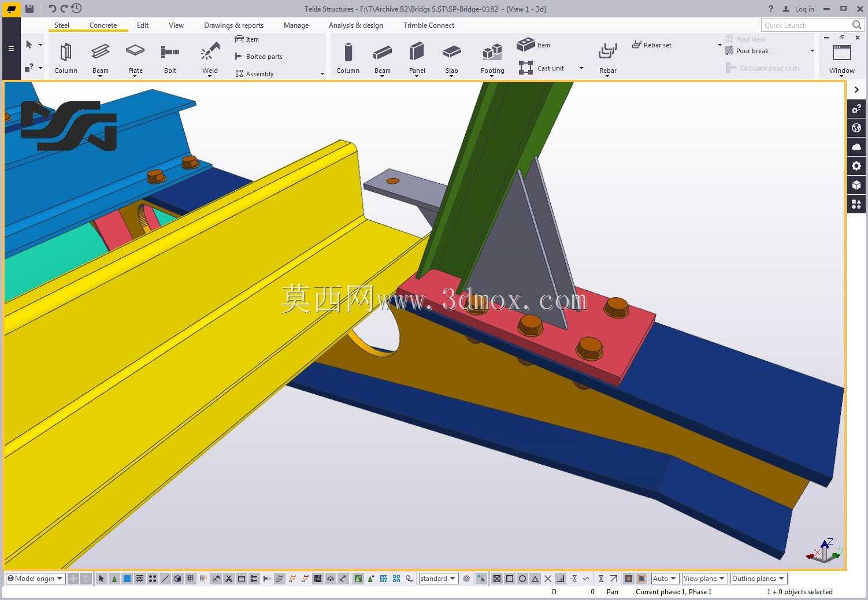This screenshot has height=600, width=868.
Task: Expand the steel Beam dropdown arrow
Action: point(100,76)
